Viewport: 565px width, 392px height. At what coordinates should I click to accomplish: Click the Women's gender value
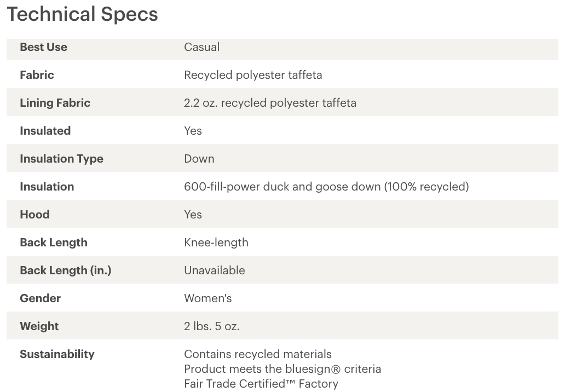tap(207, 298)
